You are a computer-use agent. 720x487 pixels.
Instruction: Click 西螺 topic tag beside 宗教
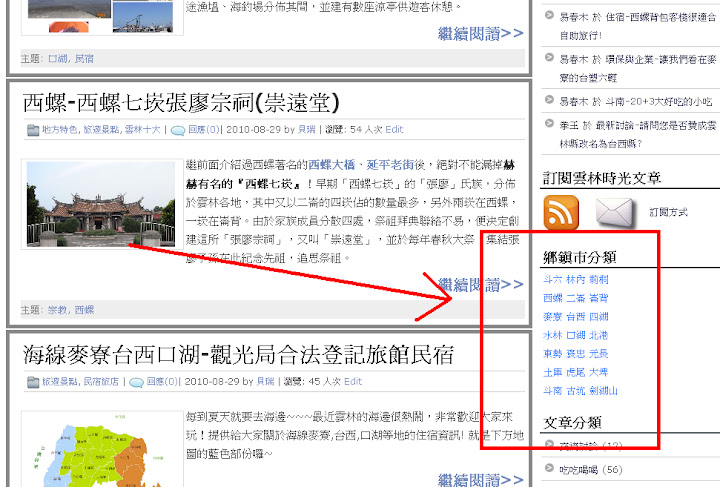(84, 310)
